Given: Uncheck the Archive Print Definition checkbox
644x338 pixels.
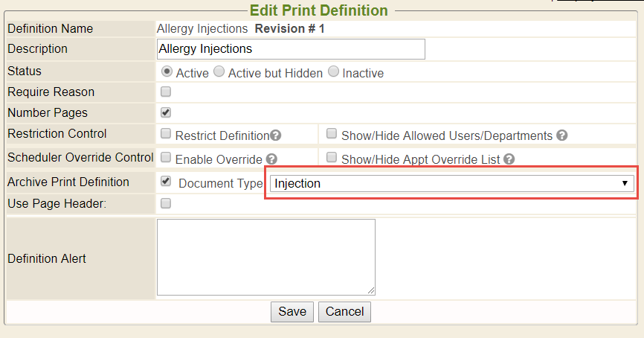Looking at the screenshot, I should (x=166, y=182).
